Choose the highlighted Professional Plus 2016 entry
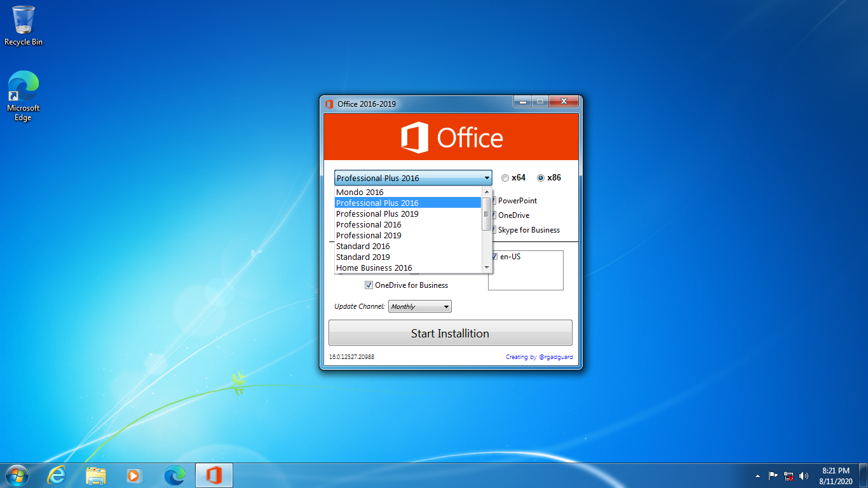 tap(408, 203)
